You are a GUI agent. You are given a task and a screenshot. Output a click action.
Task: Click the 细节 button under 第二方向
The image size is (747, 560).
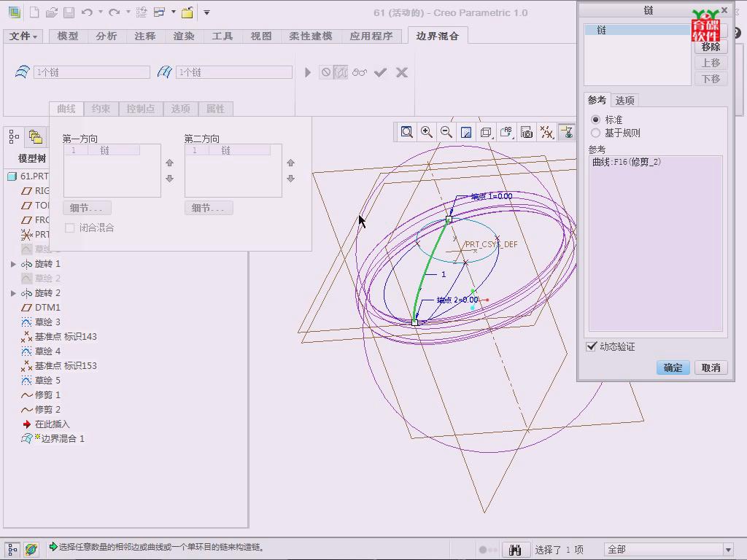click(209, 208)
